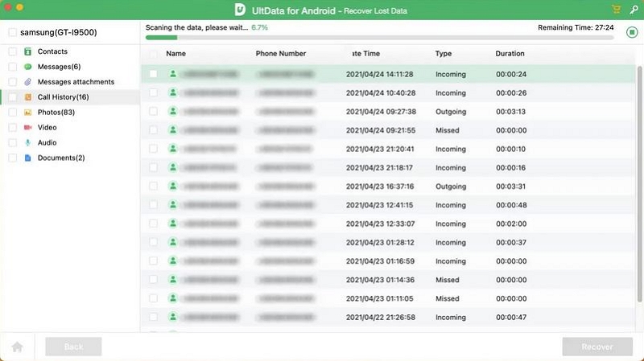Image resolution: width=644 pixels, height=361 pixels.
Task: Check the Audio checkbox
Action: 12,143
